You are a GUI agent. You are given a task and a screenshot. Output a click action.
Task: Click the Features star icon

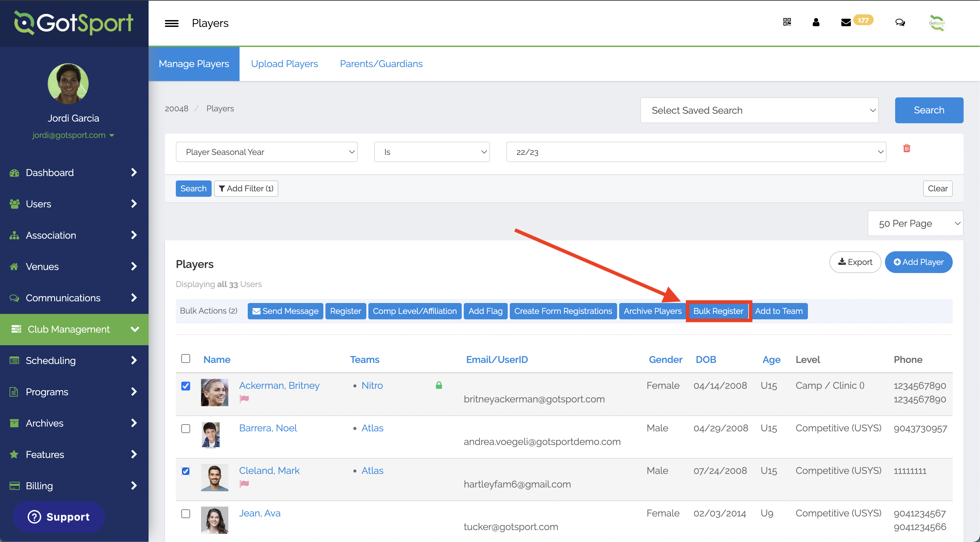(x=14, y=455)
